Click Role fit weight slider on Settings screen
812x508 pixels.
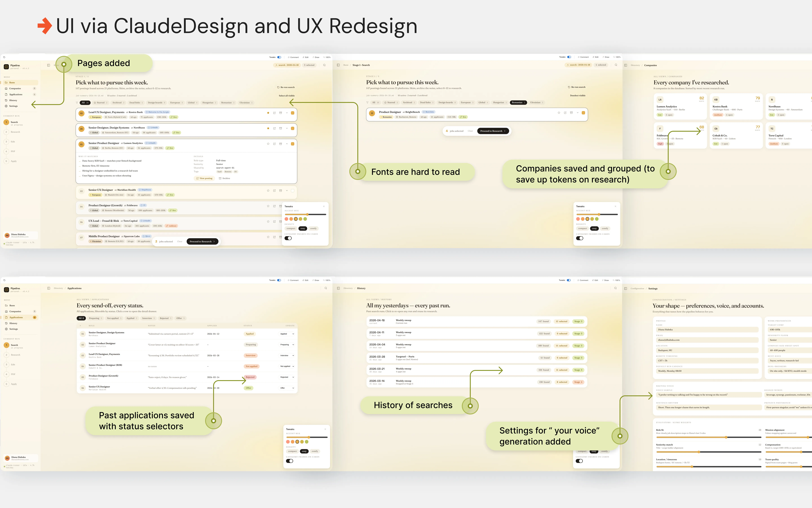pyautogui.click(x=708, y=437)
